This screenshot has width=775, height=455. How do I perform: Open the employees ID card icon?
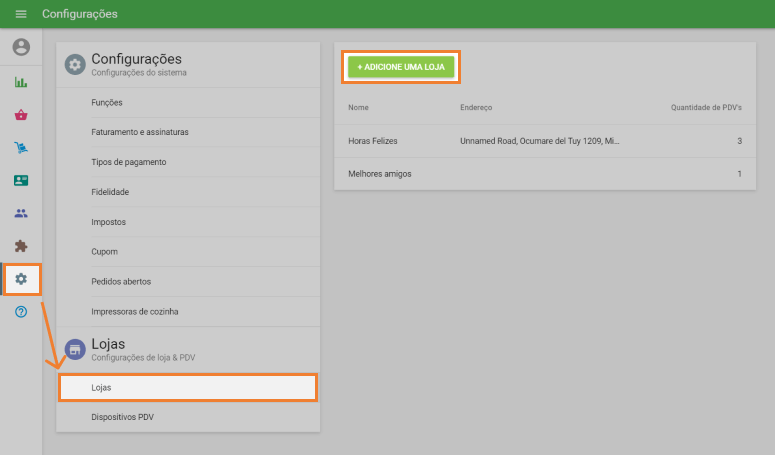[21, 181]
